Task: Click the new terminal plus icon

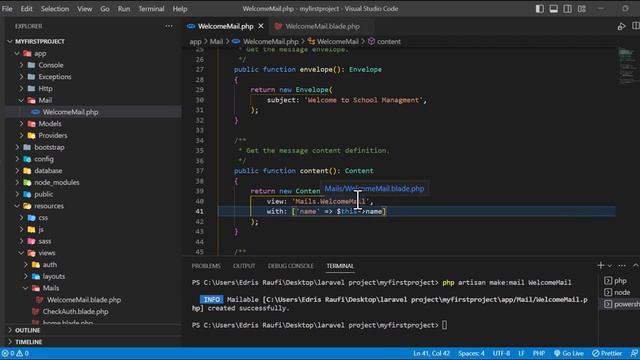Action: point(600,265)
